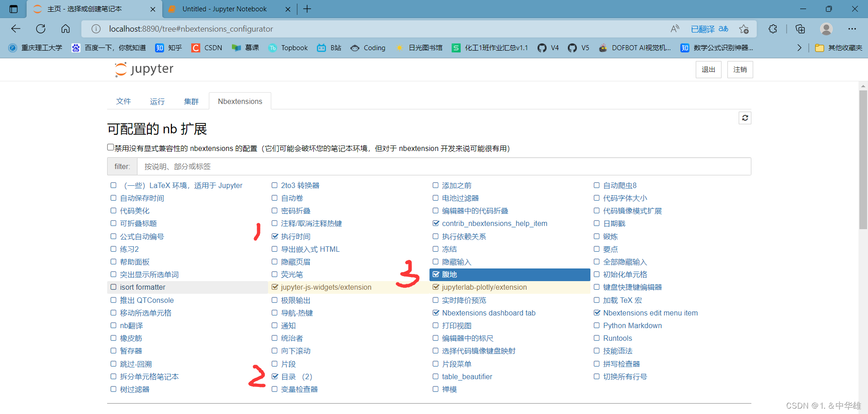This screenshot has width=868, height=414.
Task: Open the jupyterlab-plotly/extension entry
Action: (485, 287)
